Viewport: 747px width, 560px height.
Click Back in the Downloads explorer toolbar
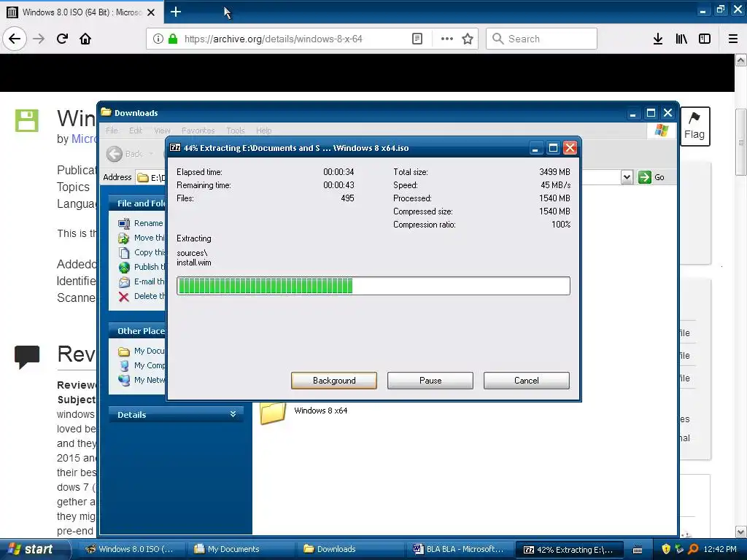124,154
